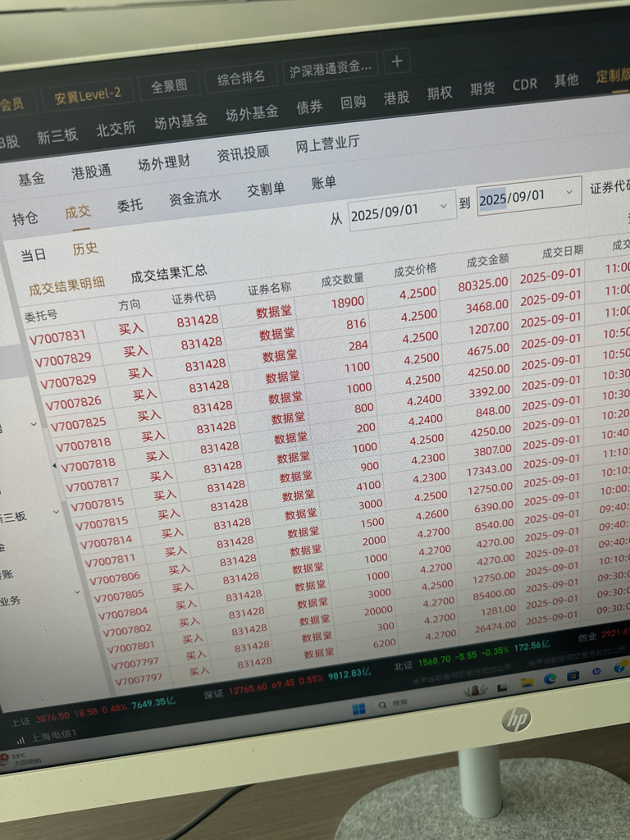Switch to 当日 trades view
The width and height of the screenshot is (630, 840).
[33, 255]
